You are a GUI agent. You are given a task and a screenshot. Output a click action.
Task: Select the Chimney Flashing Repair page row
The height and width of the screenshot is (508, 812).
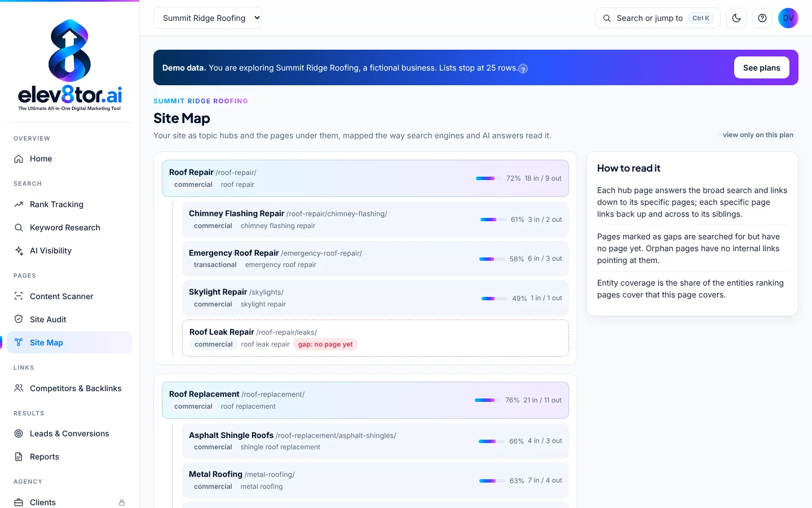pos(376,220)
